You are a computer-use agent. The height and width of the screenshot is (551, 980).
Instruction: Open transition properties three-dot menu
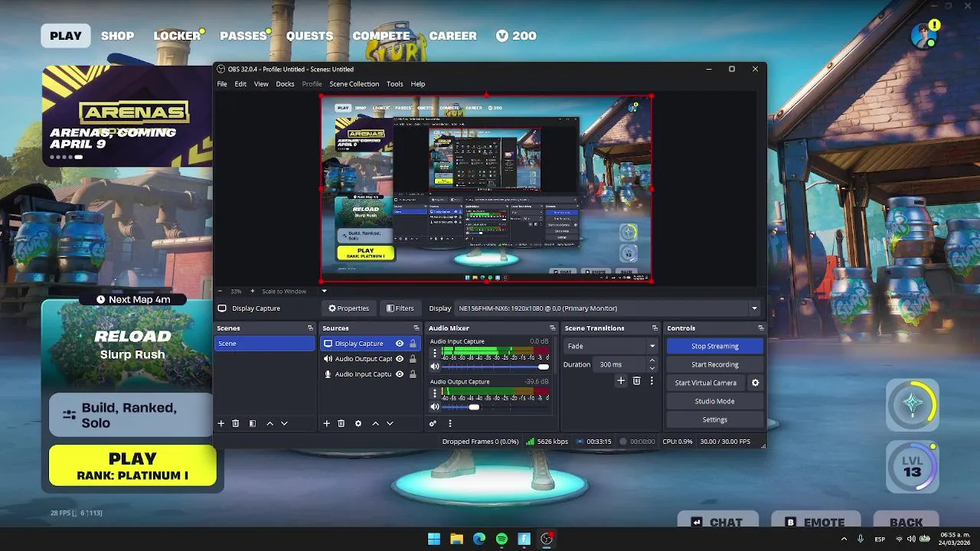[x=652, y=380]
